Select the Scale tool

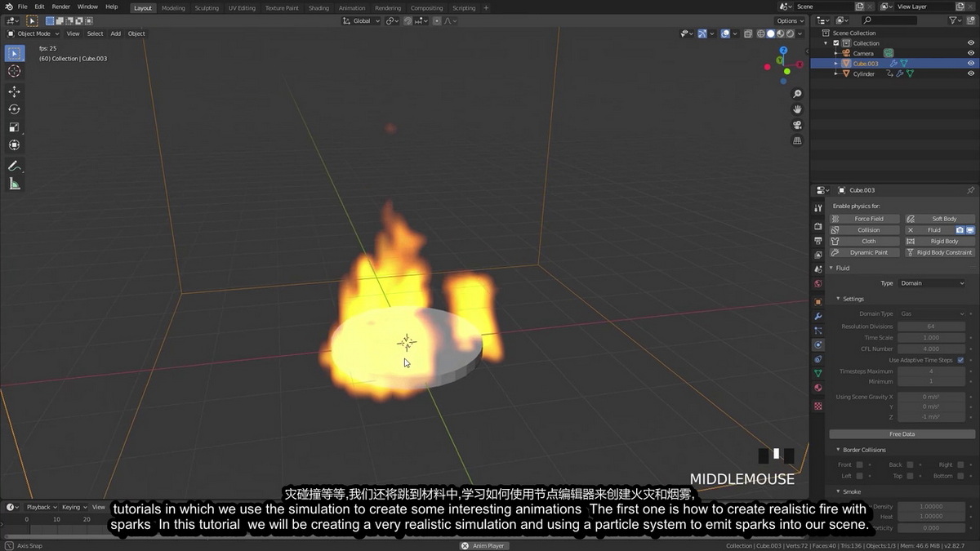[14, 127]
